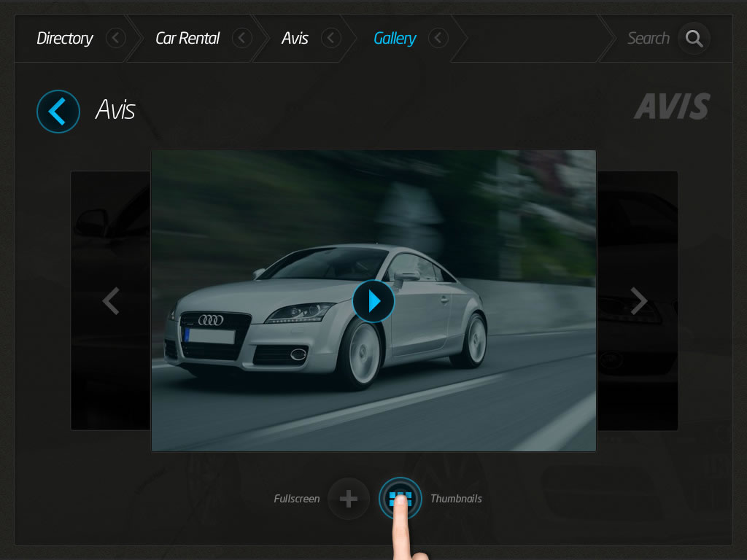Advance to next gallery image arrow
The height and width of the screenshot is (560, 747).
[639, 300]
